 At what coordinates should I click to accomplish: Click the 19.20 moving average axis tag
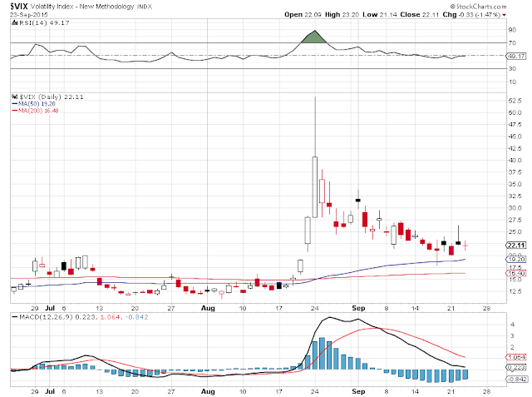[x=516, y=259]
